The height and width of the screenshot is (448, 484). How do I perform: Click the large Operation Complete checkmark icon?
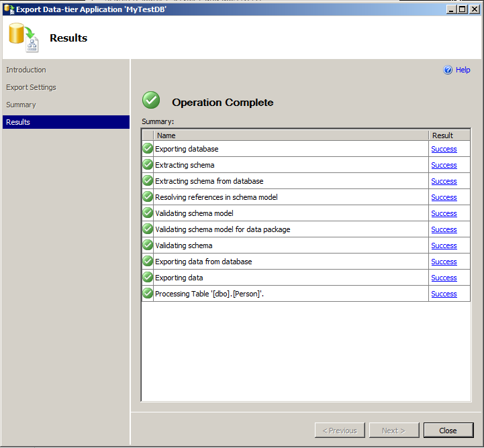pos(151,101)
